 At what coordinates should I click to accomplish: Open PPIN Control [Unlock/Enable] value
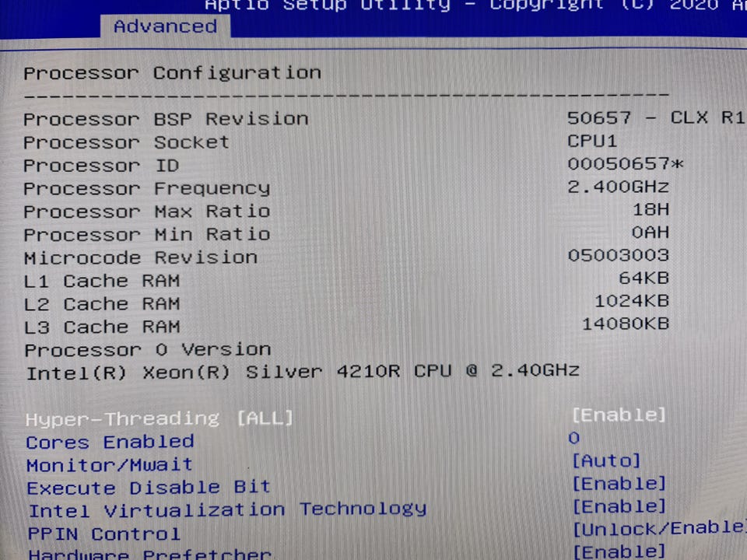(659, 529)
